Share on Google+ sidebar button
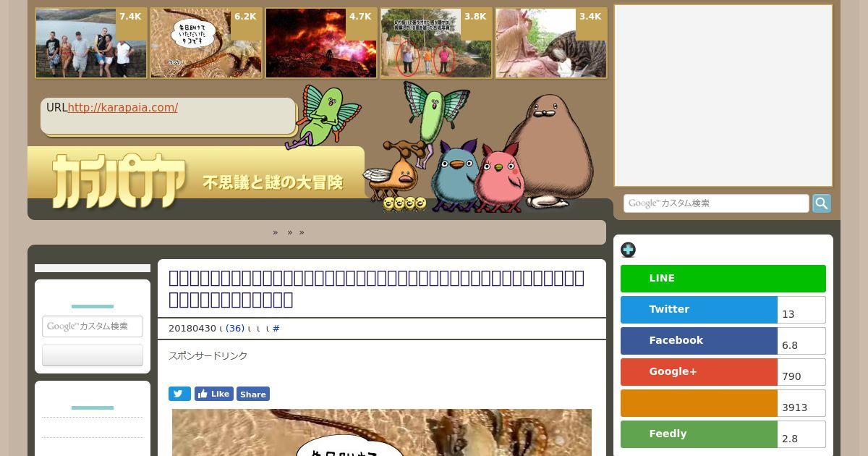The width and height of the screenshot is (868, 456). (x=699, y=372)
